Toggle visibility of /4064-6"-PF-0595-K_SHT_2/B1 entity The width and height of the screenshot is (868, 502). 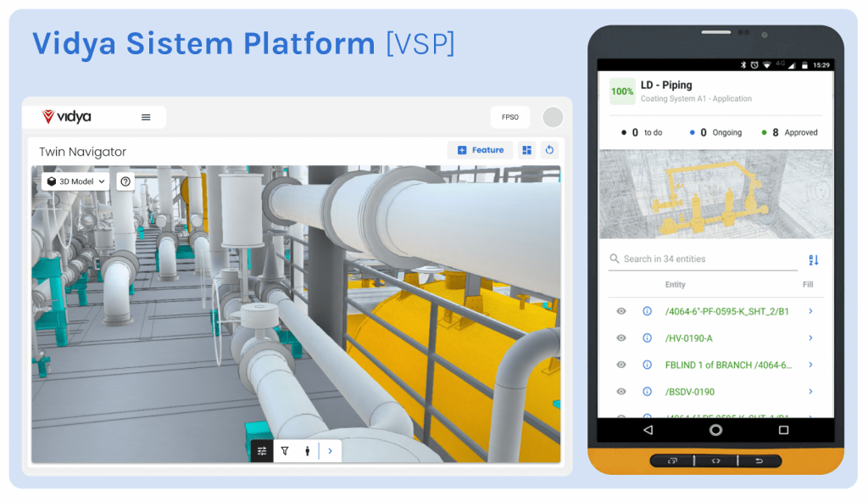tap(621, 311)
